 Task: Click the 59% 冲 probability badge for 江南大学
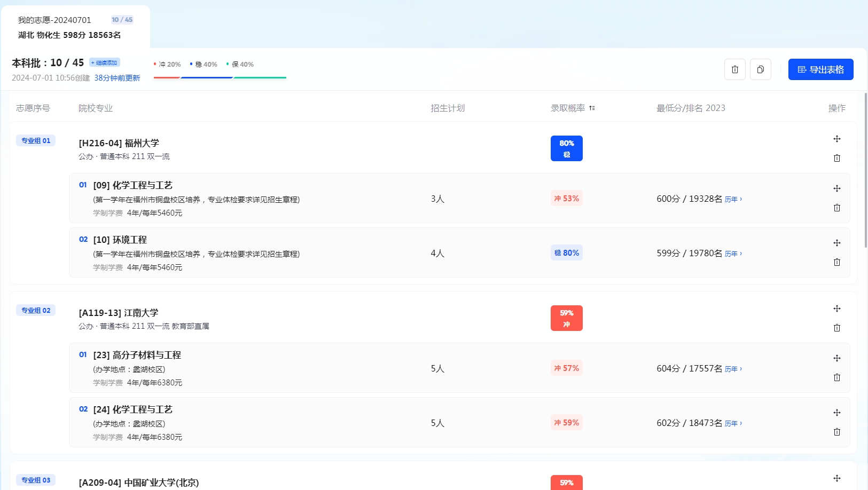(x=567, y=318)
